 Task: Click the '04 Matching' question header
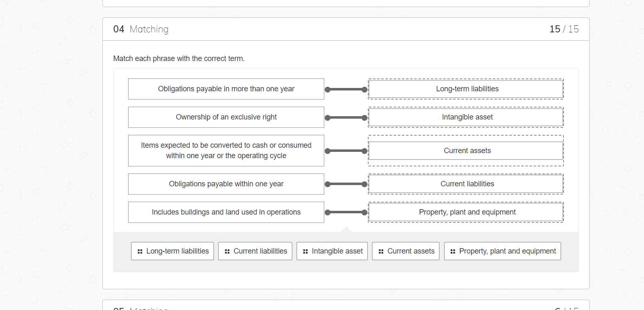tap(141, 29)
